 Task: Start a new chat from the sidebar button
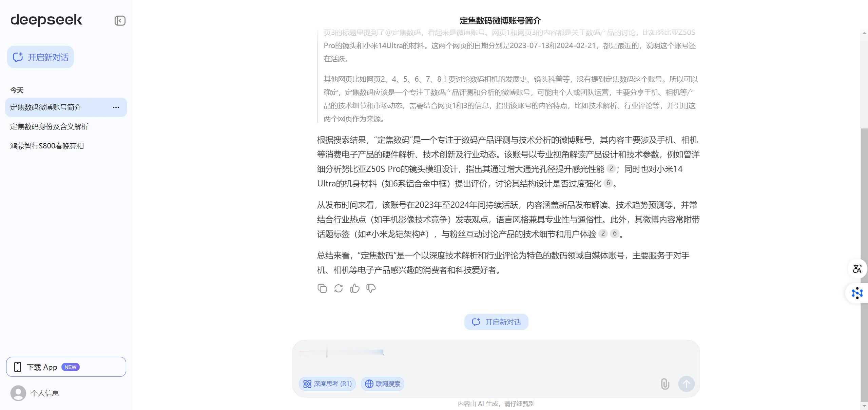coord(40,57)
